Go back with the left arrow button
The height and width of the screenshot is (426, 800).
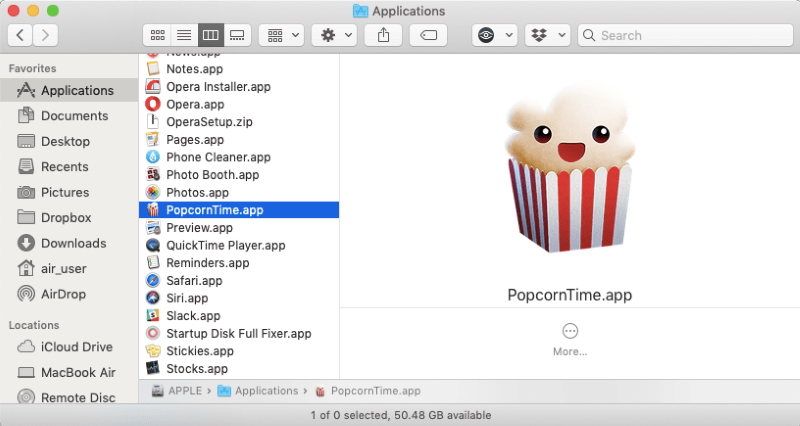(20, 35)
